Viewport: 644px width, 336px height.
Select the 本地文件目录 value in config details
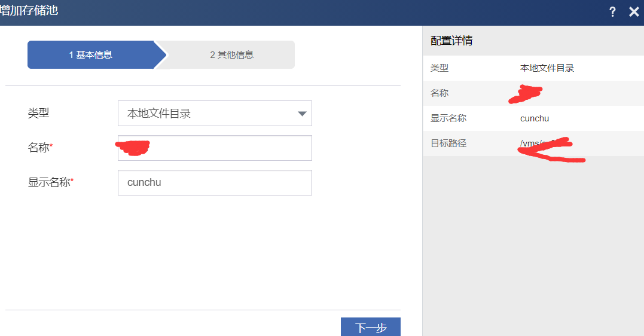coord(547,68)
